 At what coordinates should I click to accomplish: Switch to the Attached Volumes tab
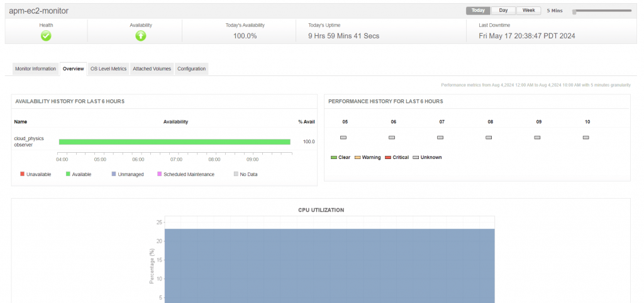click(x=152, y=69)
